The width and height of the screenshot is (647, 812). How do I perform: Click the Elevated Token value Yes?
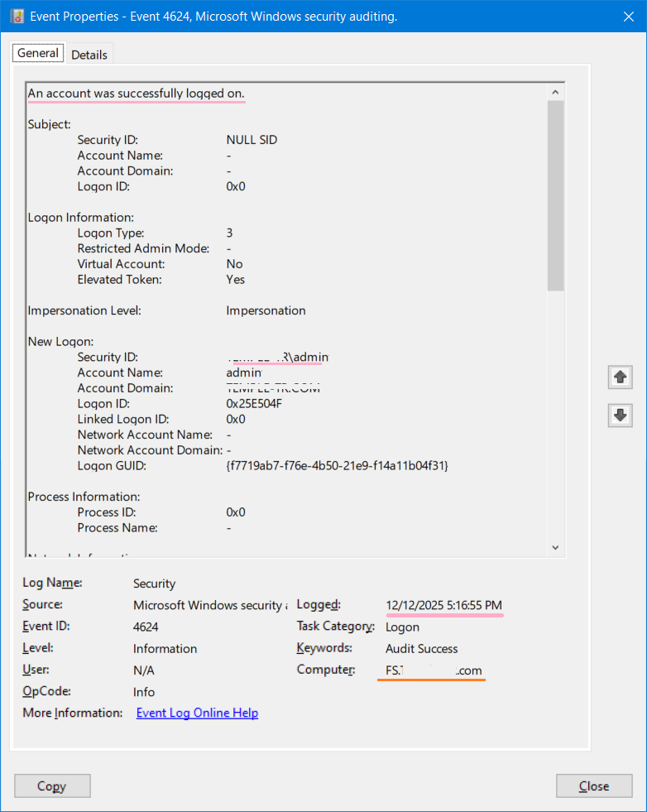[236, 280]
